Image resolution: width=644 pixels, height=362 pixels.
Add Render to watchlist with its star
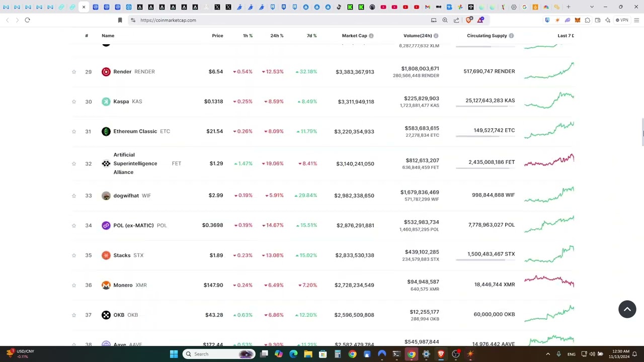tap(74, 72)
